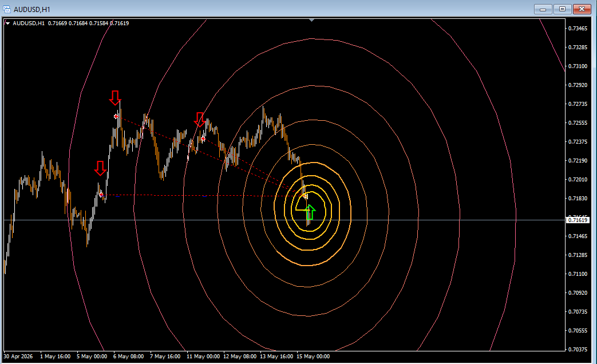
Task: Click price level 0.73465 on the axis
Action: 578,29
